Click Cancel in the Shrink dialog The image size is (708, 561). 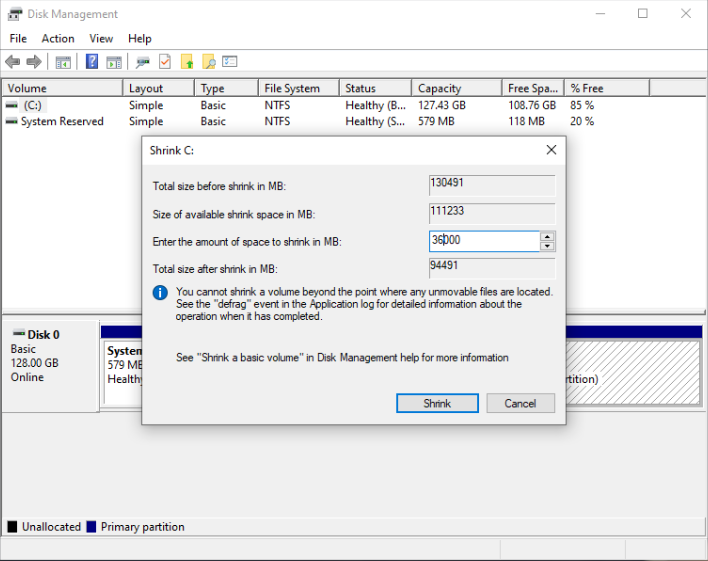pos(520,403)
